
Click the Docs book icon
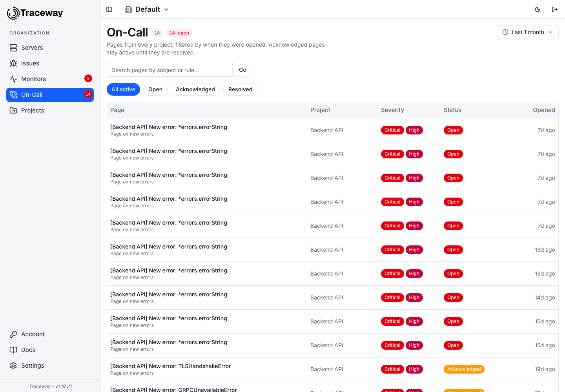point(13,350)
